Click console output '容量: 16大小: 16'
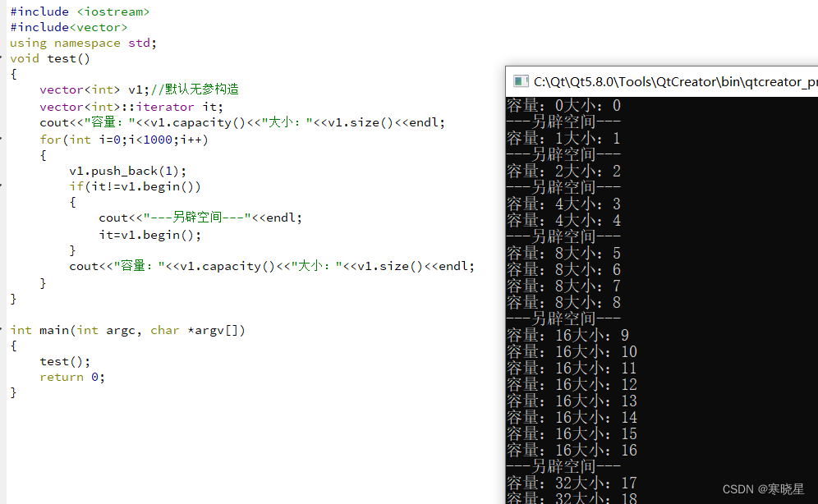 click(572, 451)
